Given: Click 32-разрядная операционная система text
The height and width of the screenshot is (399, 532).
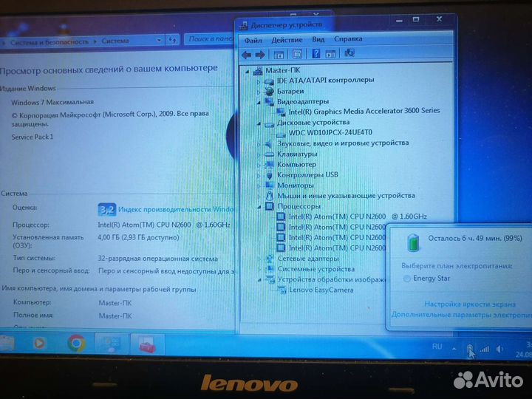Looking at the screenshot, I should coord(158,259).
